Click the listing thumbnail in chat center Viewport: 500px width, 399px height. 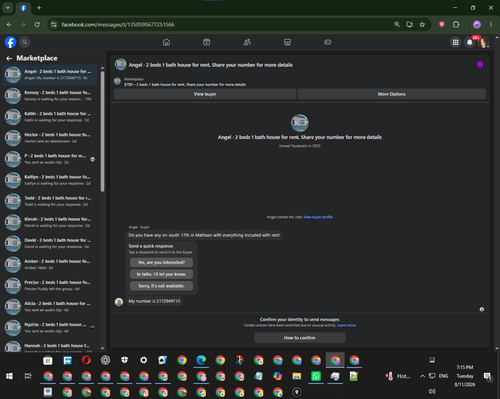coord(300,123)
